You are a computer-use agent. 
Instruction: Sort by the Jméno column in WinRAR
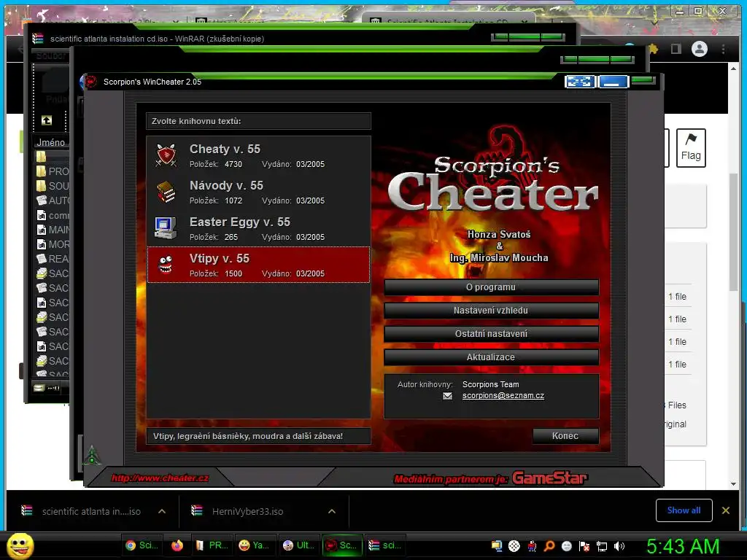coord(51,142)
